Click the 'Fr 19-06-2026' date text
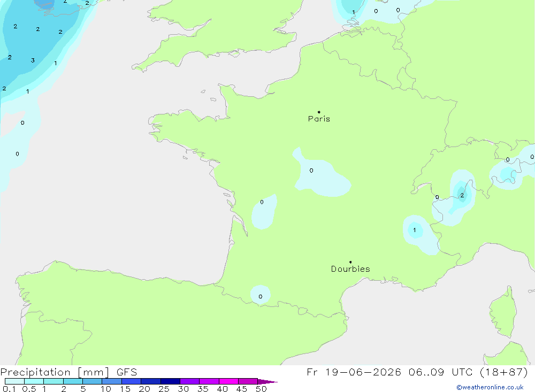Image resolution: width=535 pixels, height=392 pixels. (x=354, y=372)
